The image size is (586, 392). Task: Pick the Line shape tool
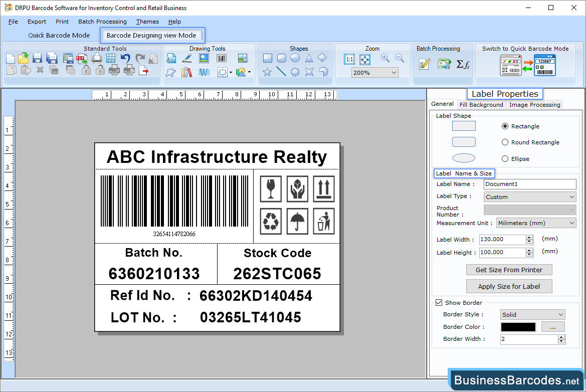tap(281, 71)
